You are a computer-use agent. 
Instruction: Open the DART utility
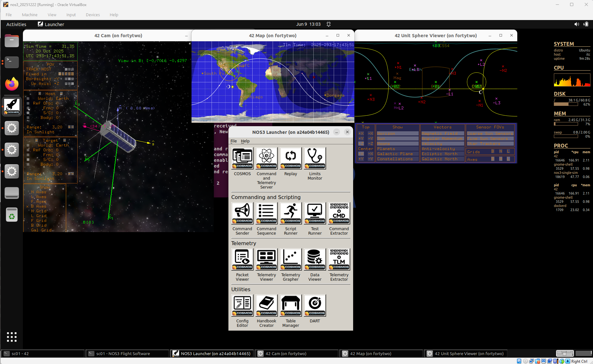point(315,305)
